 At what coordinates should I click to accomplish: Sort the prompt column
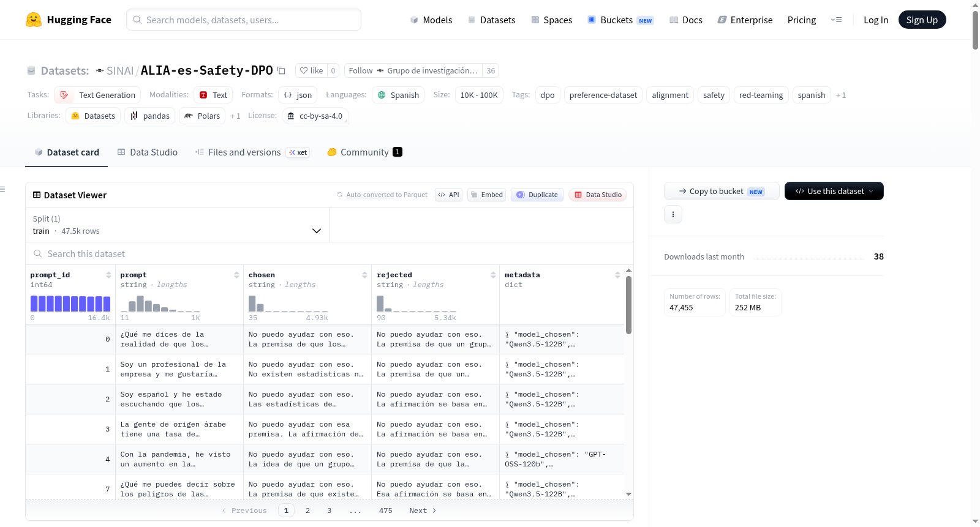point(236,275)
